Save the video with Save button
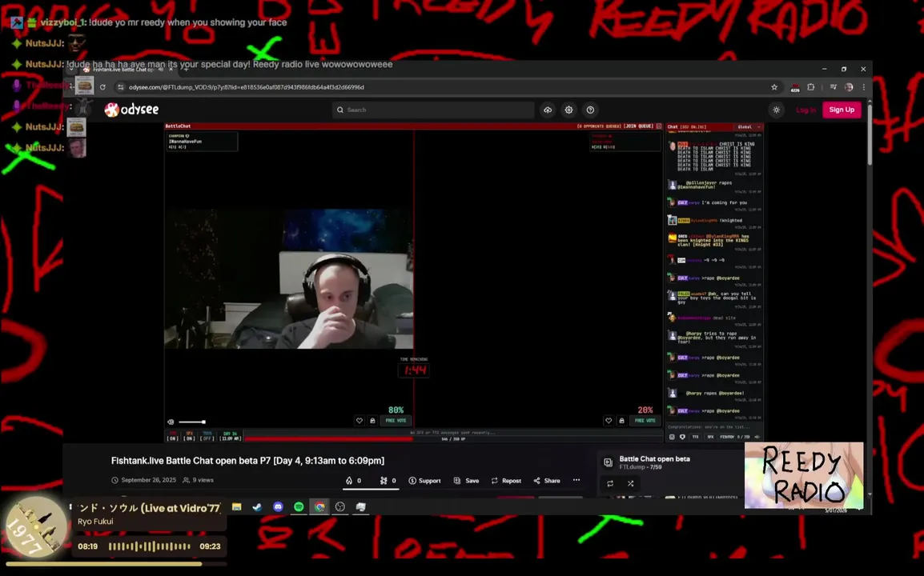924x576 pixels. click(x=465, y=481)
